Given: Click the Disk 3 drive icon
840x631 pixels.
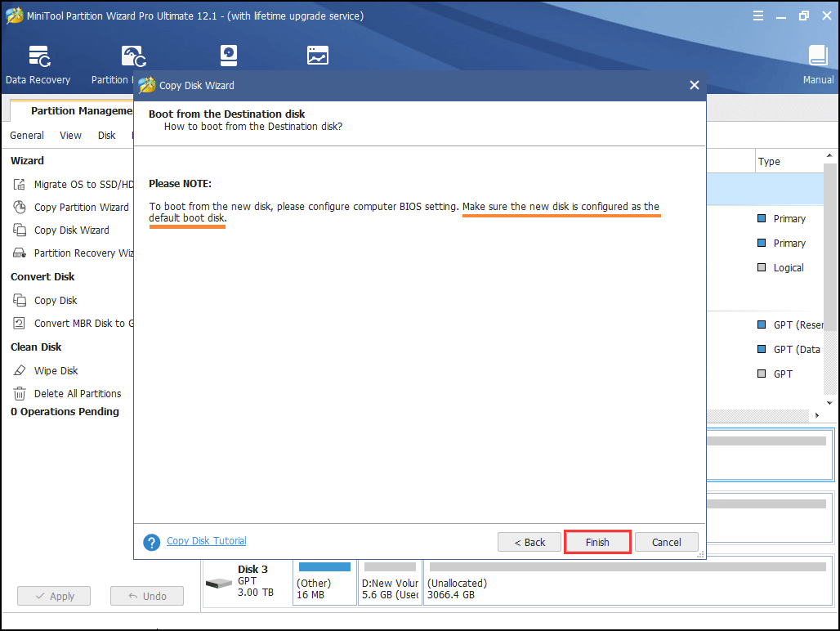Looking at the screenshot, I should pyautogui.click(x=218, y=584).
